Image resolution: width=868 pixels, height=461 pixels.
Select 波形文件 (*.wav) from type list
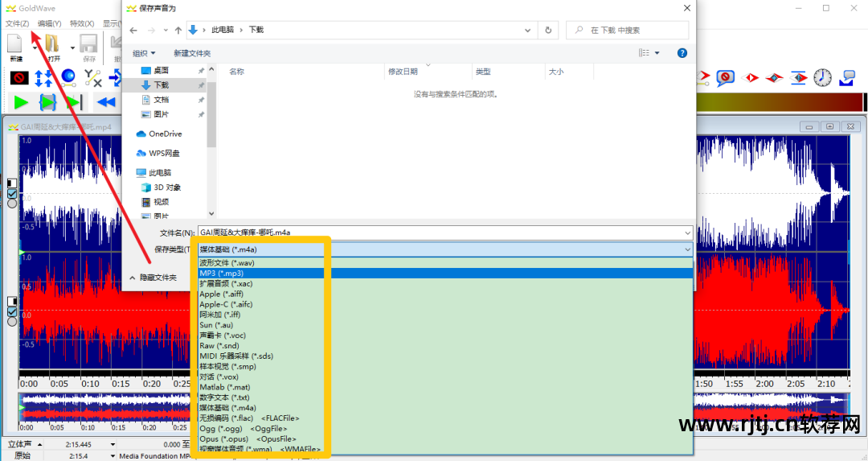point(445,262)
